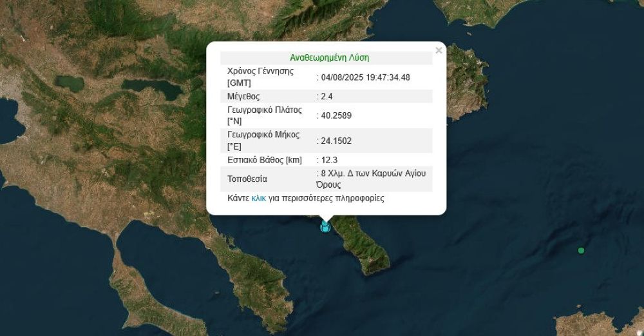
Task: Click the 'Εστιακό Βάθος [km]' label
Action: [265, 160]
